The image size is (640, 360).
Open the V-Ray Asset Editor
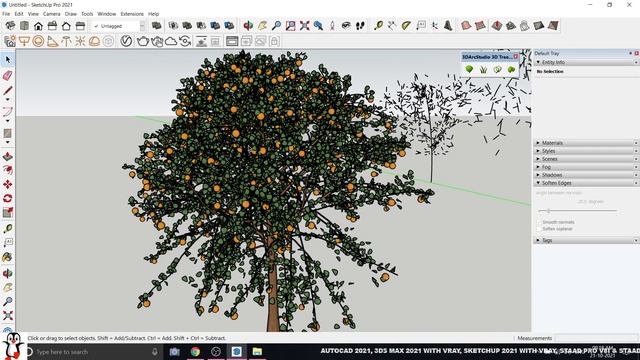point(126,41)
